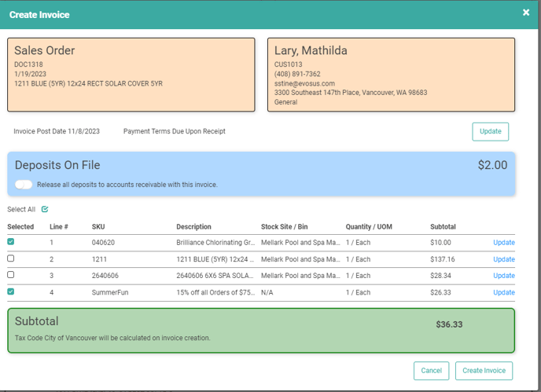Click customer email sstine@evosus.com
This screenshot has width=541, height=392.
[304, 83]
